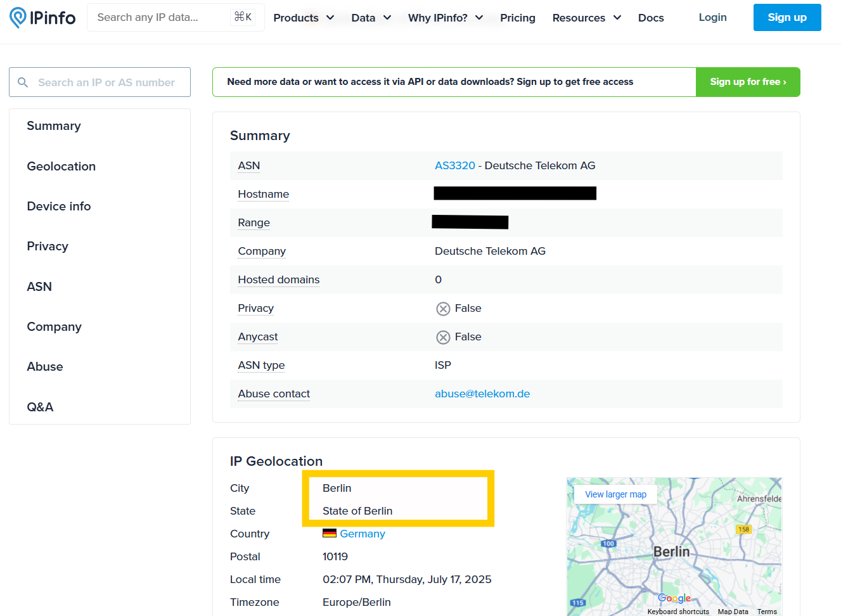
Task: Click the blue Sign up button
Action: pos(787,17)
